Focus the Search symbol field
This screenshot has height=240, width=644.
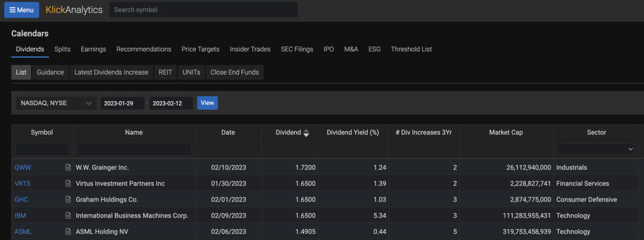204,10
